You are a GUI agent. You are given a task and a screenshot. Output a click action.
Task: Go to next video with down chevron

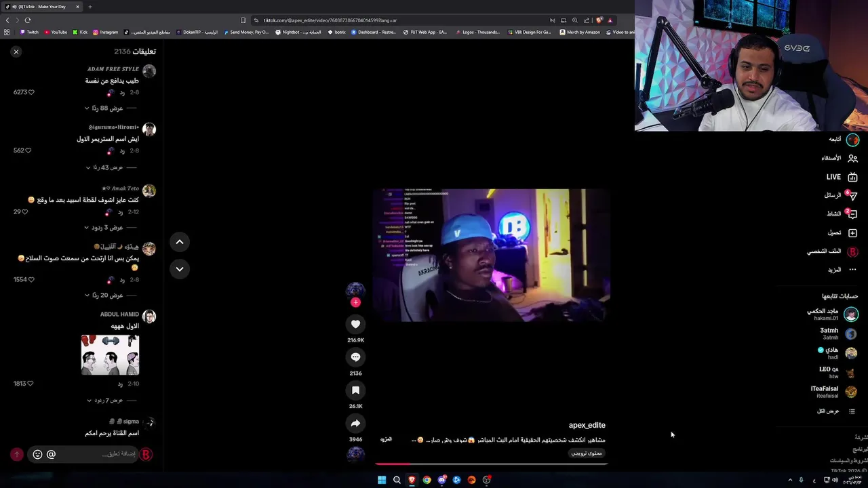click(180, 269)
